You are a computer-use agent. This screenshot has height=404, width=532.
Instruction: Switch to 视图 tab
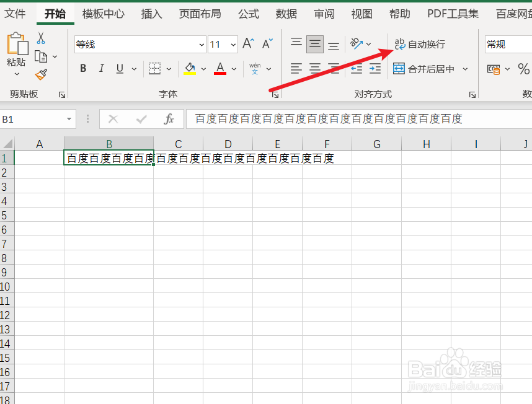click(361, 14)
